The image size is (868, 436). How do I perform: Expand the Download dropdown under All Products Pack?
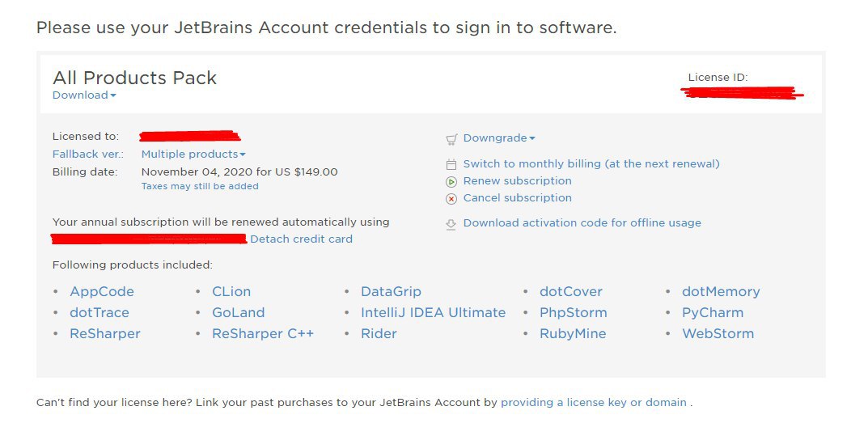pos(84,95)
